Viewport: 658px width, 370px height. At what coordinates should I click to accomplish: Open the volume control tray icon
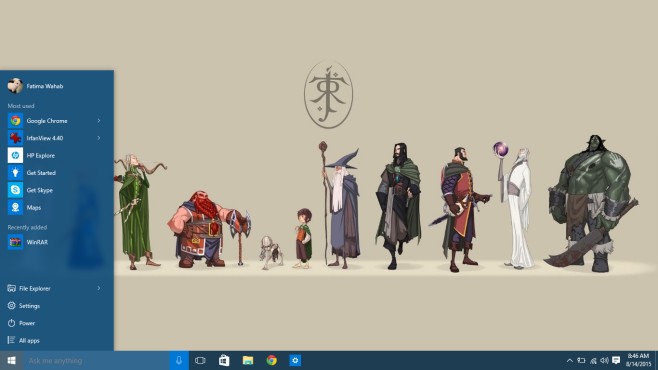point(604,360)
